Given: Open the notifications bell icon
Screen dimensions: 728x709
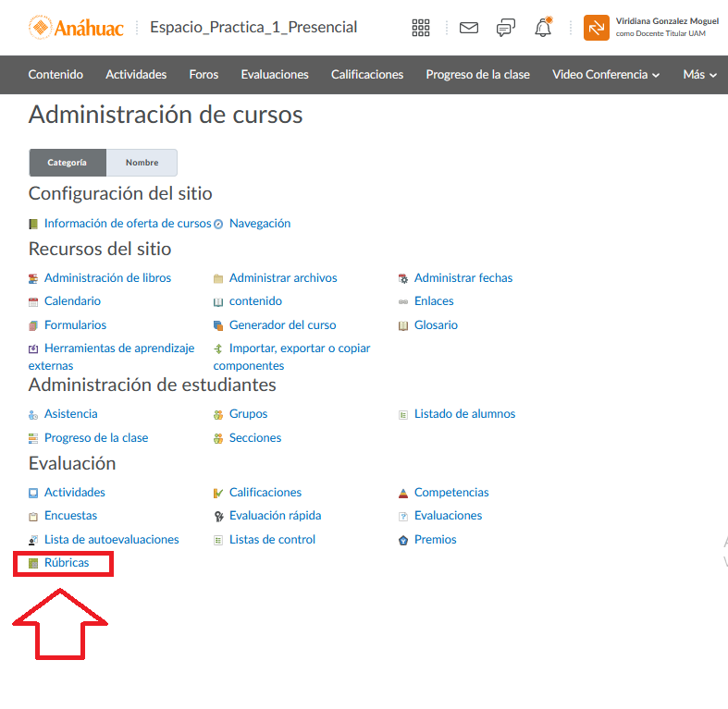Looking at the screenshot, I should [543, 28].
